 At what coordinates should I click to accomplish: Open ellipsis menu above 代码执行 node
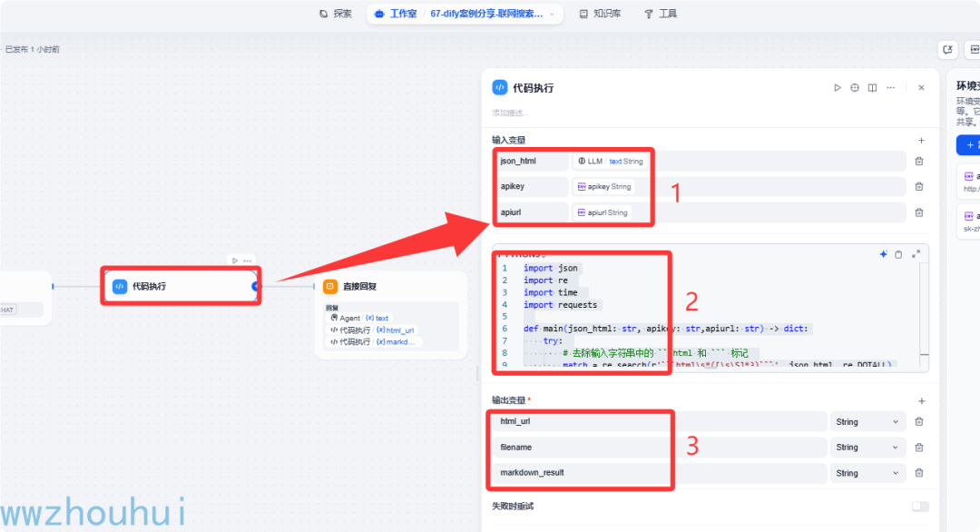[x=248, y=261]
